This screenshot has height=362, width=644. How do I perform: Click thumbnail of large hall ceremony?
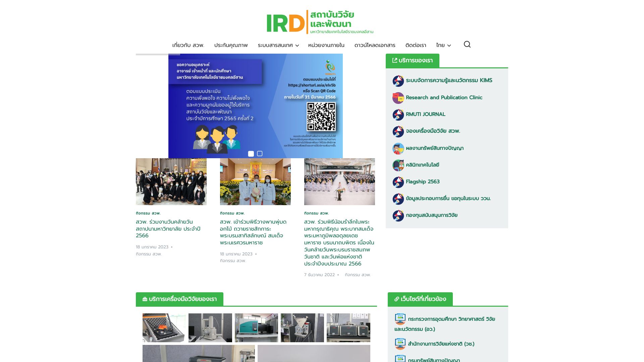339,182
